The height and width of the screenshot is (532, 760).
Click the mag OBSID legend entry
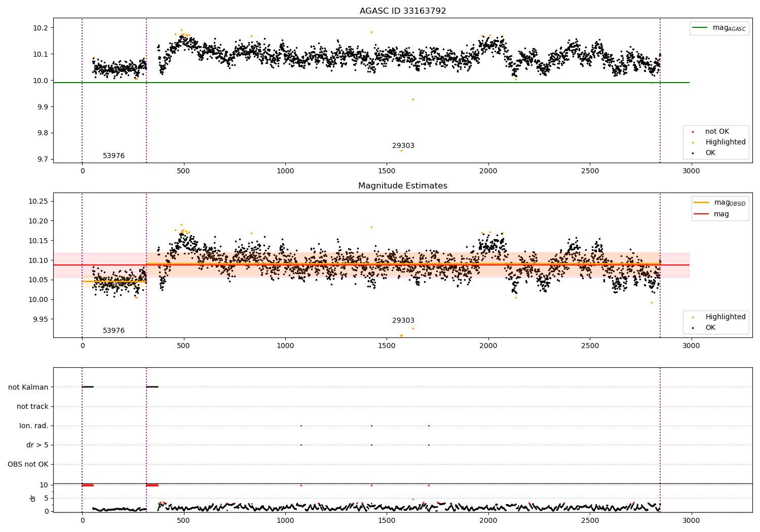[719, 203]
